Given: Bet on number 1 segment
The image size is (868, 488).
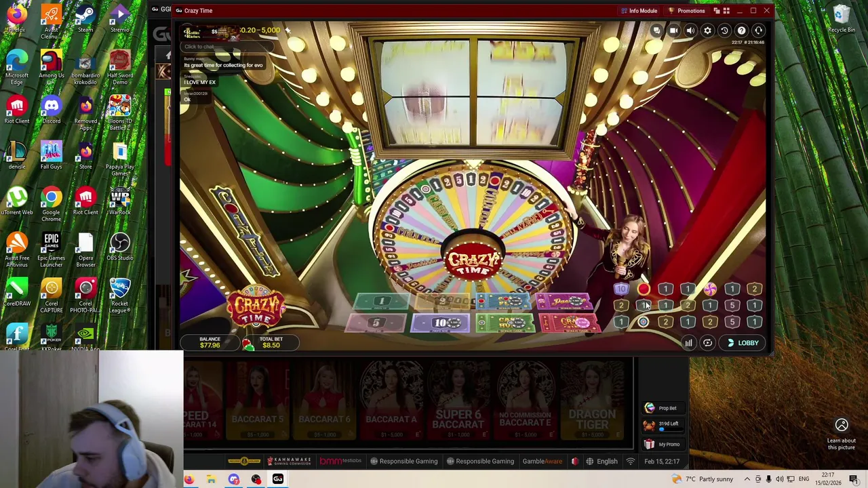Looking at the screenshot, I should coord(382,302).
